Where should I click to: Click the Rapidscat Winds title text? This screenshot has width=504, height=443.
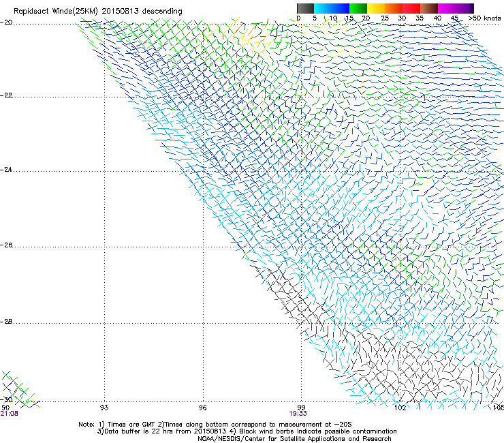tap(97, 12)
